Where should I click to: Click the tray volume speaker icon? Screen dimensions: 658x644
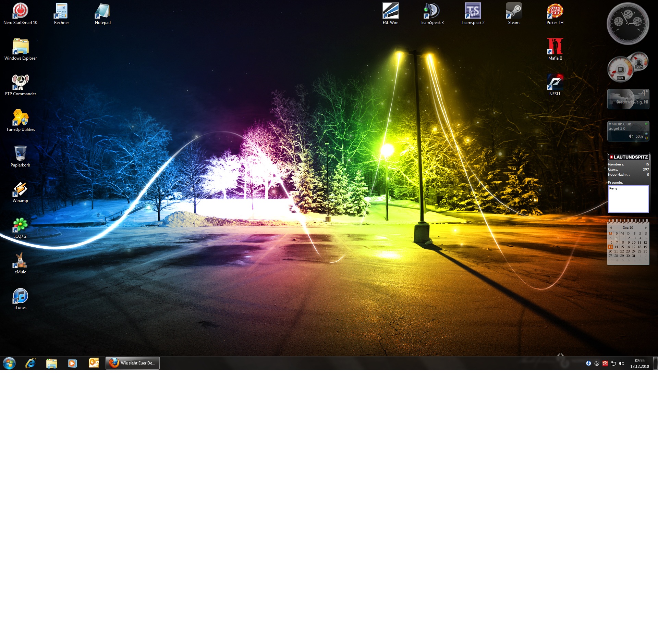(x=622, y=363)
